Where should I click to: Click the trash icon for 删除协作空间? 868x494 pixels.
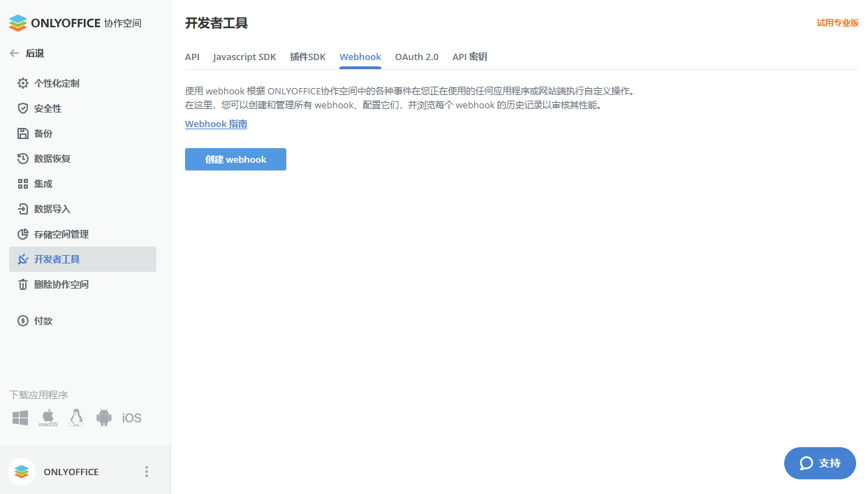pyautogui.click(x=23, y=284)
